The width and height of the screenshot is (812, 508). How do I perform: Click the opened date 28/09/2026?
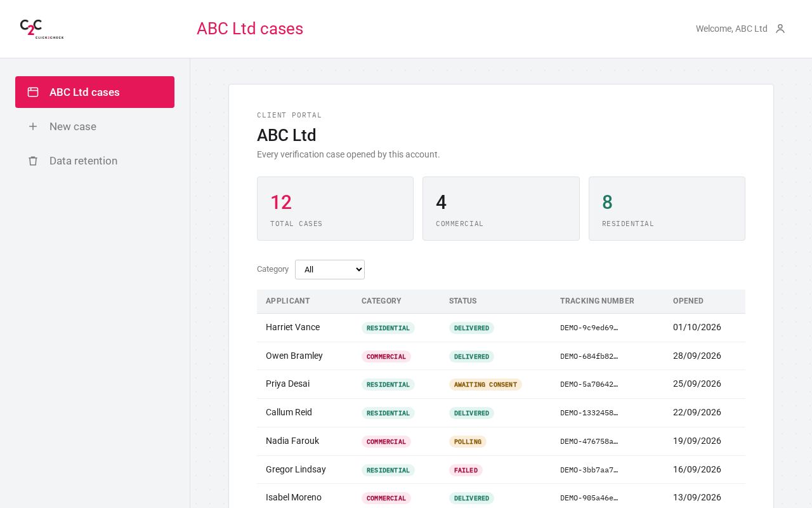pos(697,356)
